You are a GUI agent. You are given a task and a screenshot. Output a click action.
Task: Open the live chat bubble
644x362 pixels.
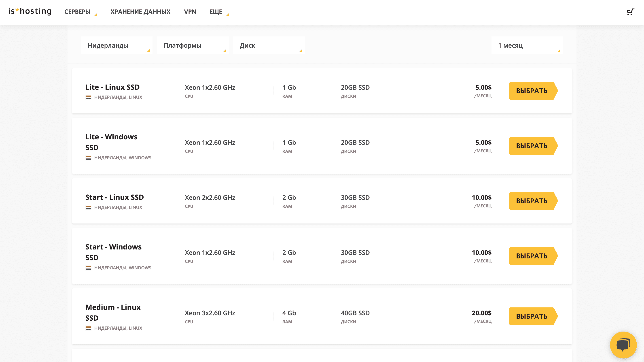[x=623, y=345]
